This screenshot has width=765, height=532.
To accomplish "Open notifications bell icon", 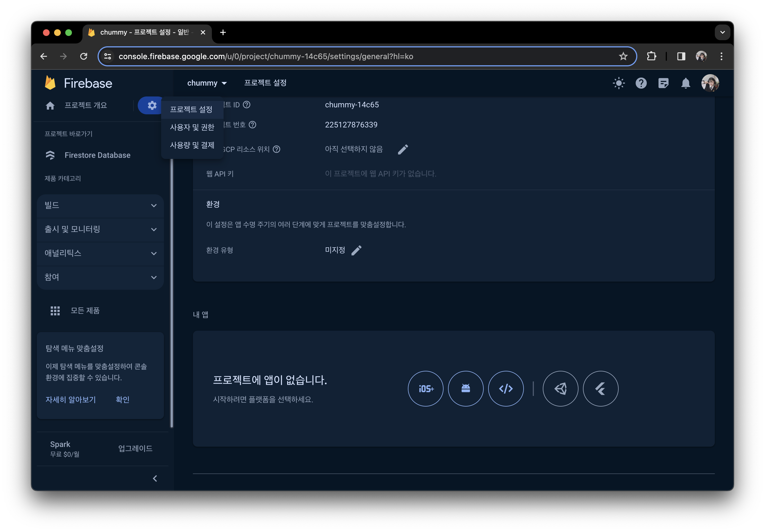I will 686,83.
